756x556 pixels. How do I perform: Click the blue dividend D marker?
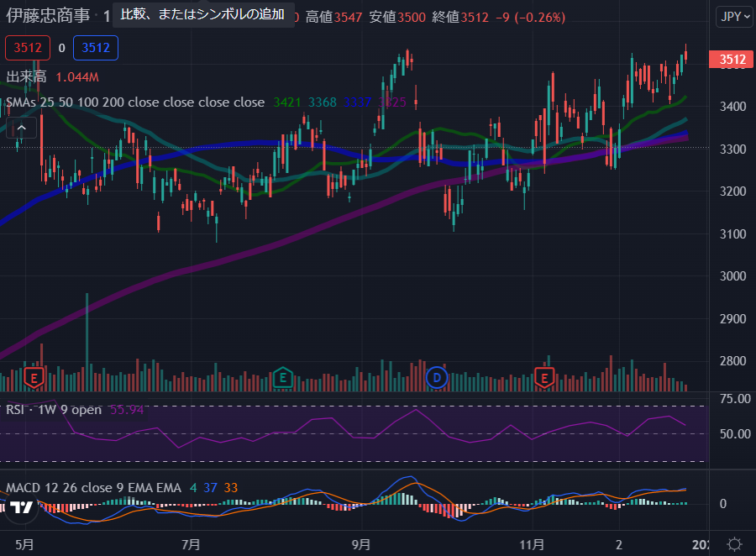point(435,378)
